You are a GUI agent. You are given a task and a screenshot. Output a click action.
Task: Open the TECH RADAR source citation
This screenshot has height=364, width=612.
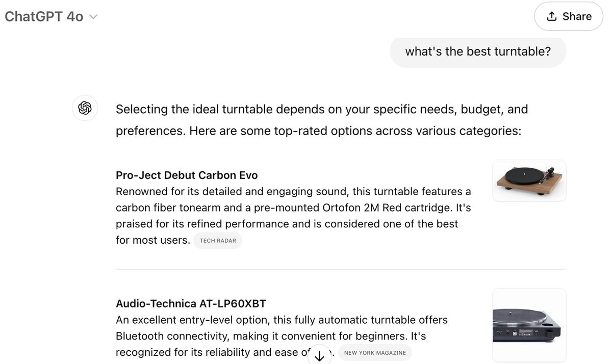pos(218,241)
